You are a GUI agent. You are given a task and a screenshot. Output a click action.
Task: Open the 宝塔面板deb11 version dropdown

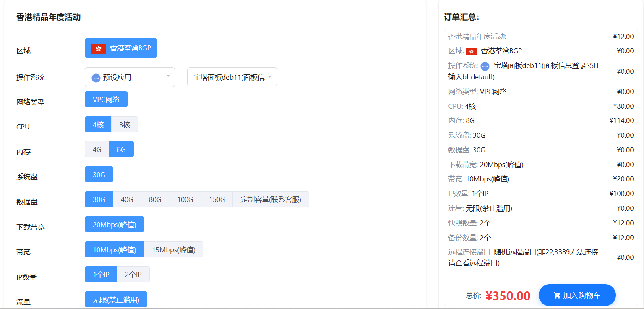[x=232, y=77]
